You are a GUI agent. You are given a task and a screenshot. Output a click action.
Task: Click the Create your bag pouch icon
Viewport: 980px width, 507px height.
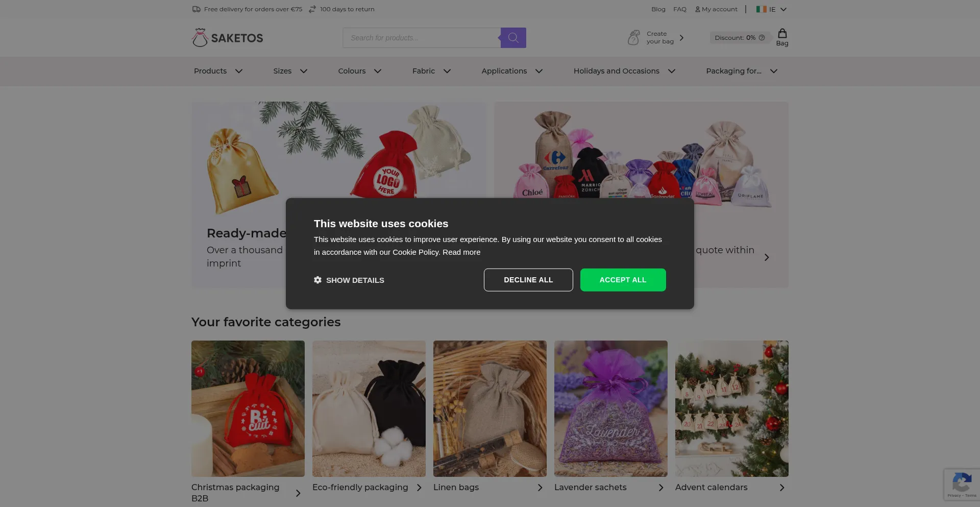pyautogui.click(x=634, y=37)
